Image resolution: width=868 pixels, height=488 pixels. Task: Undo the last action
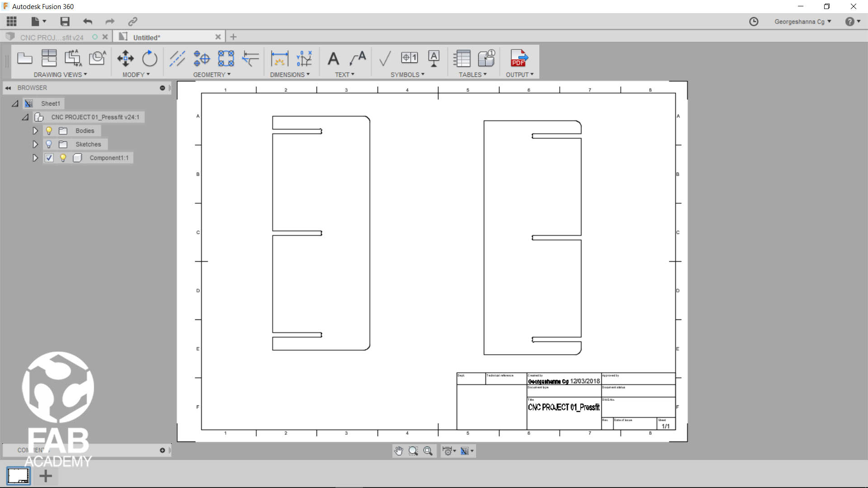[x=88, y=21]
